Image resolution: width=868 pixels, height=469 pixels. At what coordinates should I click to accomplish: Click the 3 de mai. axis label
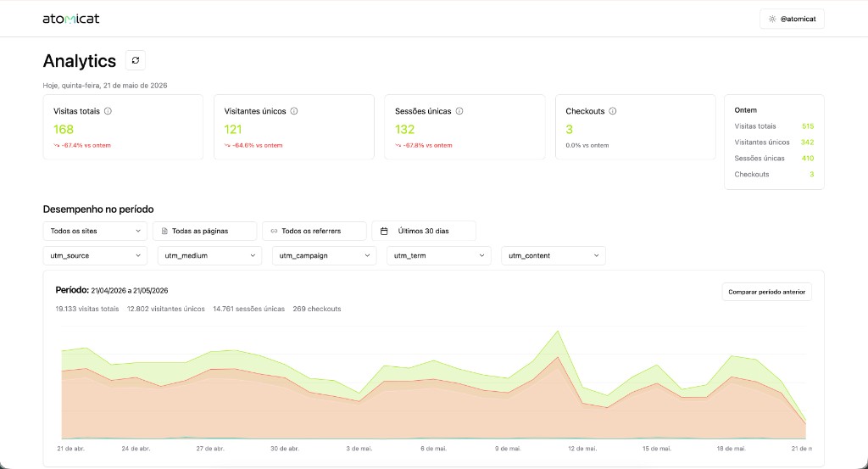359,449
